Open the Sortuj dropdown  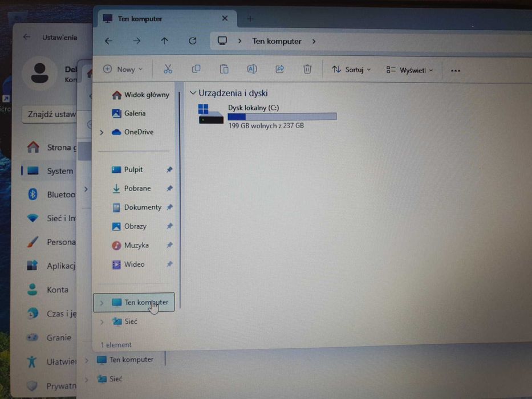[x=351, y=70]
